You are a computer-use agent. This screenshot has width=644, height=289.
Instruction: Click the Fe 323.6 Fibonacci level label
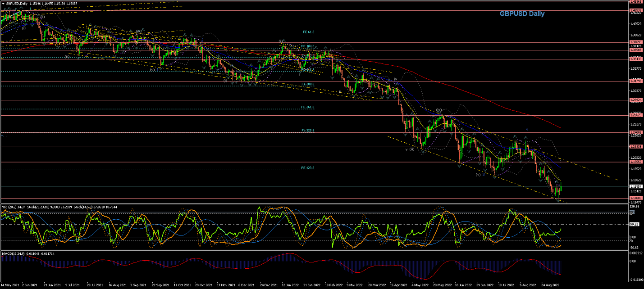tap(308, 131)
